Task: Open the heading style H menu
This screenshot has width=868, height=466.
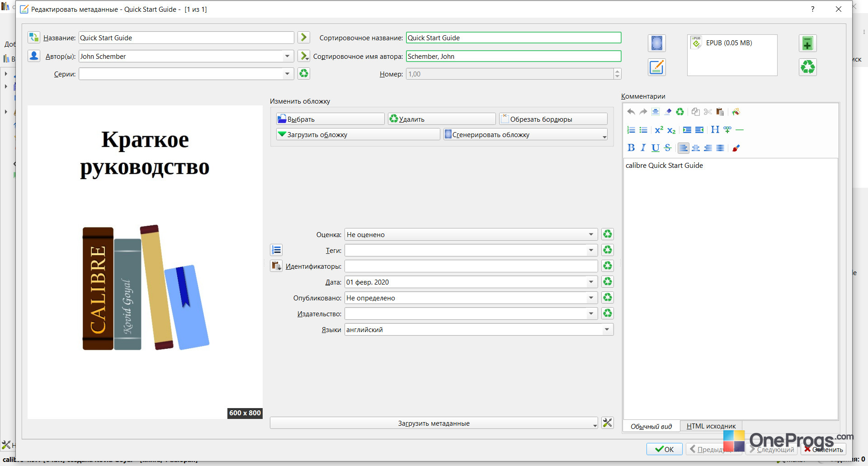Action: click(715, 130)
